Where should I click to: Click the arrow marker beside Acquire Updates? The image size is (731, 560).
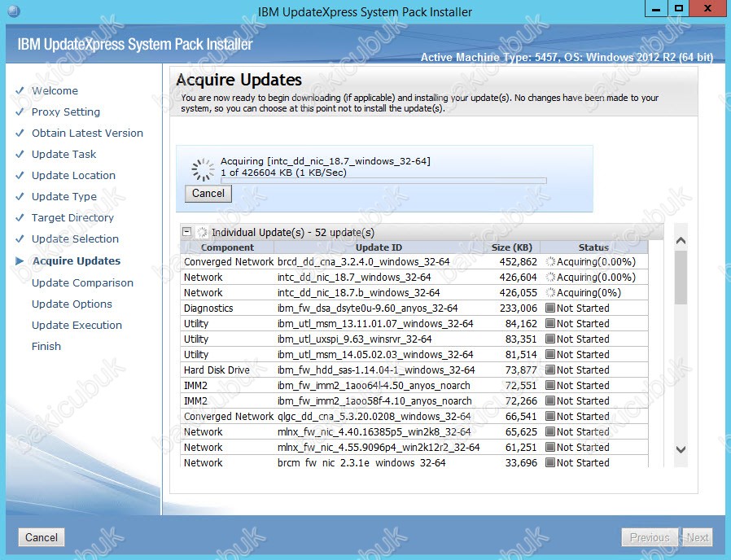click(x=20, y=260)
